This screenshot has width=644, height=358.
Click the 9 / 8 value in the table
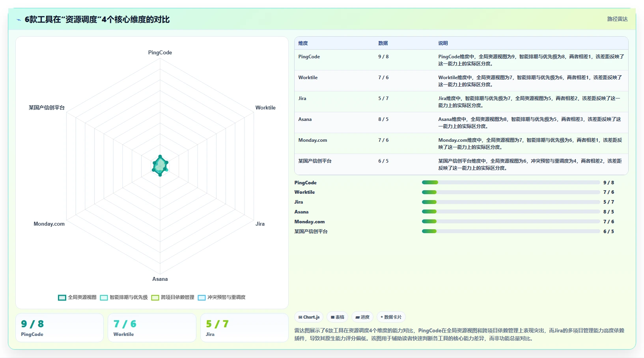pos(383,57)
